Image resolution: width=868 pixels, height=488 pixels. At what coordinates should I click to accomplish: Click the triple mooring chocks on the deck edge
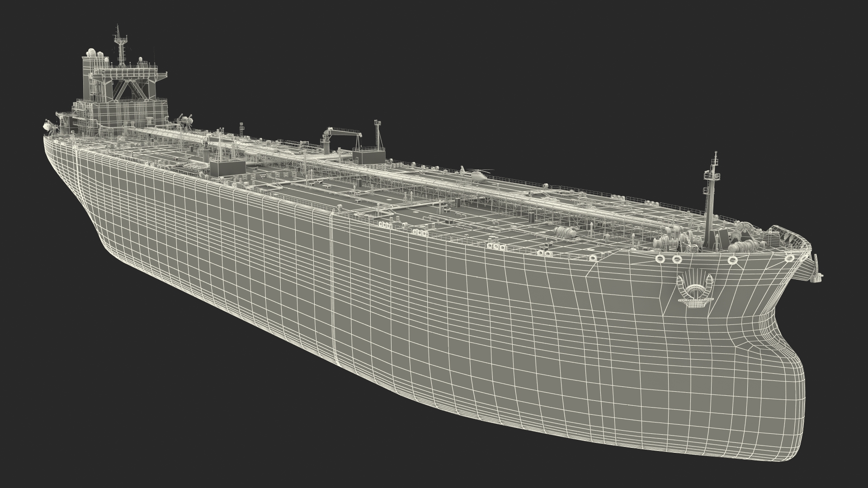(497, 247)
